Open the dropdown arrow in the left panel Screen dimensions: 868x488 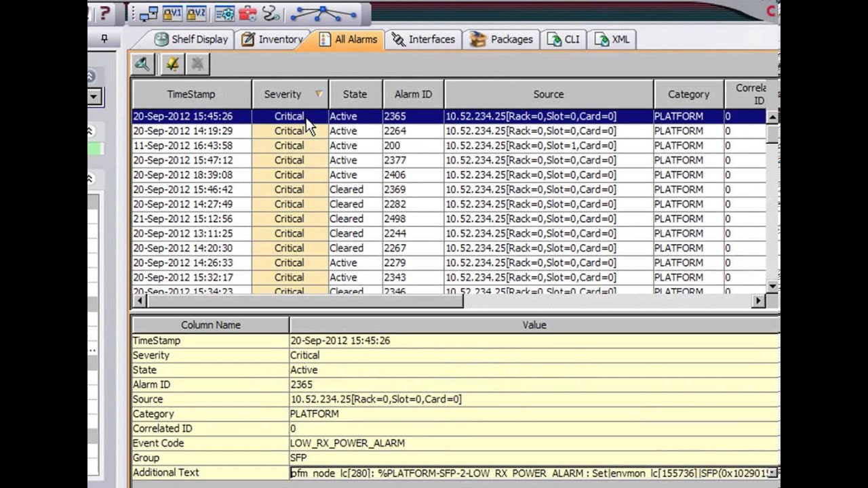94,97
